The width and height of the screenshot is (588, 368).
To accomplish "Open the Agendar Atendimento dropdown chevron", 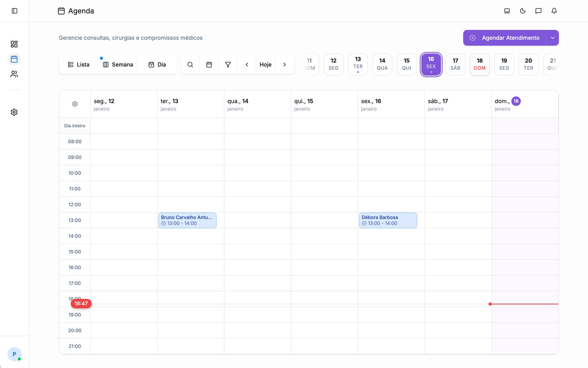I will coord(552,38).
